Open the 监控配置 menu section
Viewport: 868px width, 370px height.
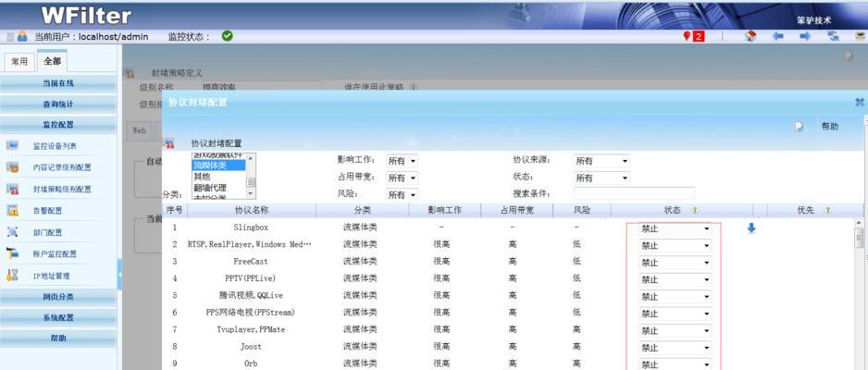point(58,125)
